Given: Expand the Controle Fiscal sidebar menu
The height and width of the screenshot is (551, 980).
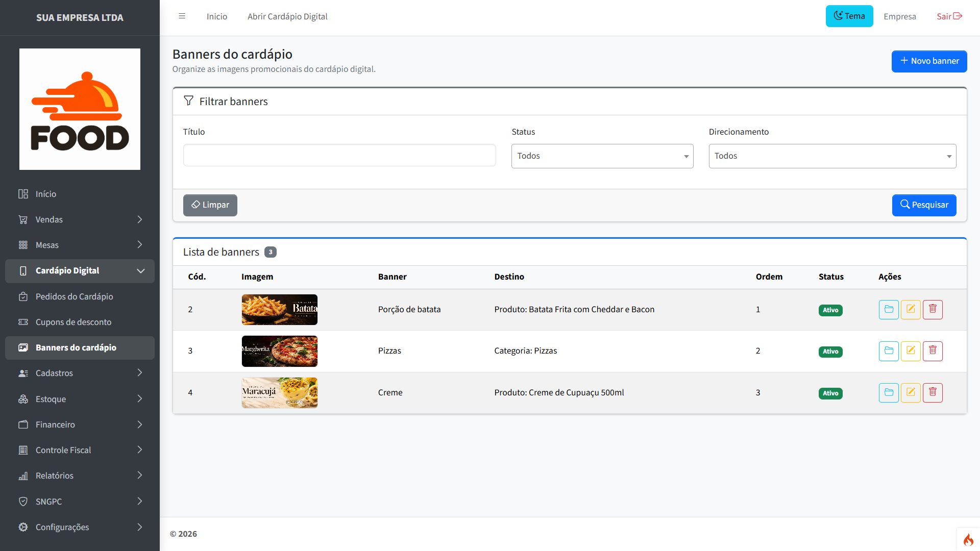Looking at the screenshot, I should (x=80, y=450).
